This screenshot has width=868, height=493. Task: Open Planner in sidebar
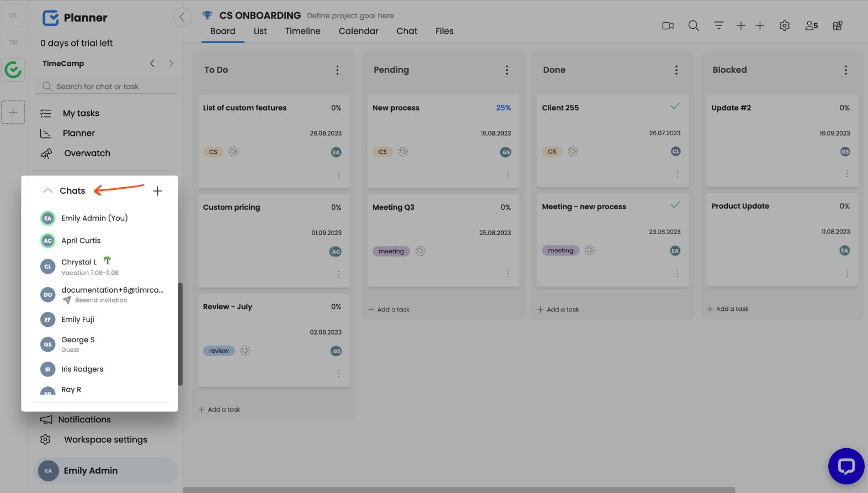[x=79, y=133]
